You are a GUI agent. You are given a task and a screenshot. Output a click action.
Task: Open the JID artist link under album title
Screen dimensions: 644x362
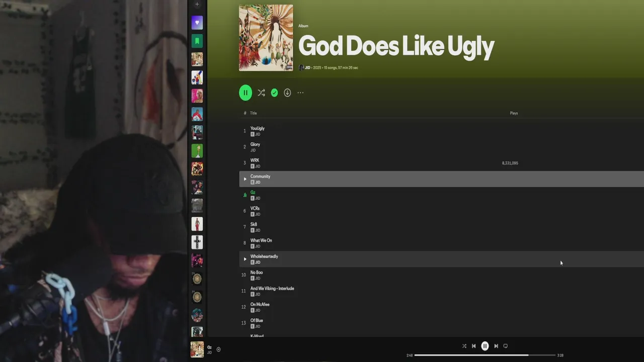pyautogui.click(x=307, y=67)
